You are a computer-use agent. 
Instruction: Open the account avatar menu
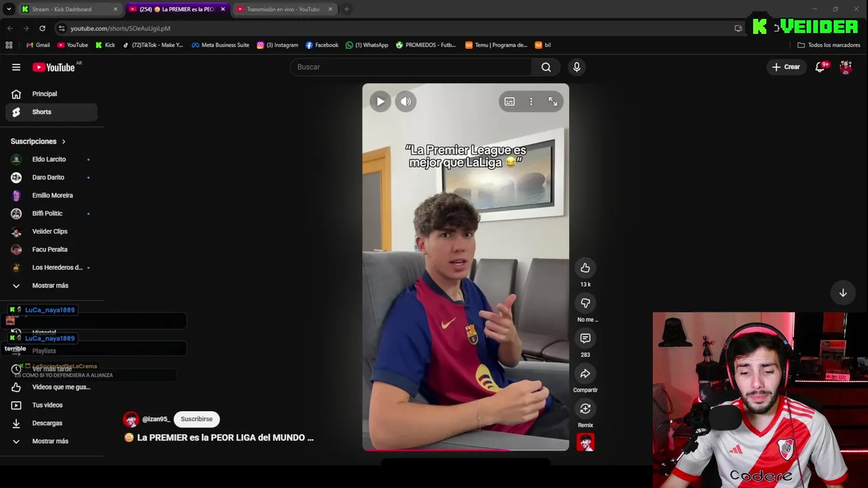pyautogui.click(x=846, y=67)
